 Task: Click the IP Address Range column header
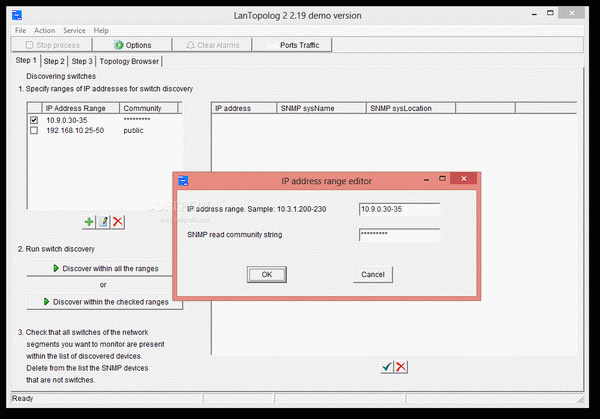[x=80, y=108]
